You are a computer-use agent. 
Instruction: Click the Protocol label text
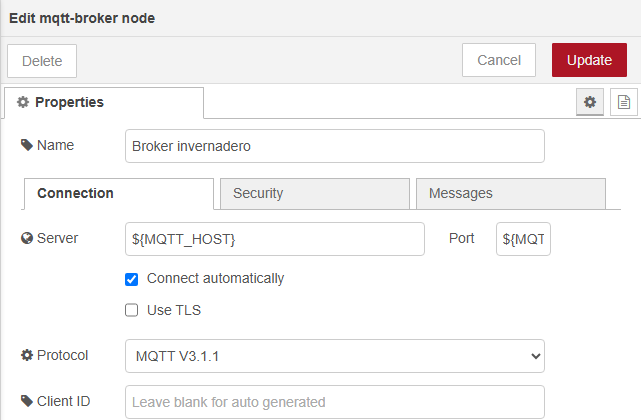click(x=62, y=355)
